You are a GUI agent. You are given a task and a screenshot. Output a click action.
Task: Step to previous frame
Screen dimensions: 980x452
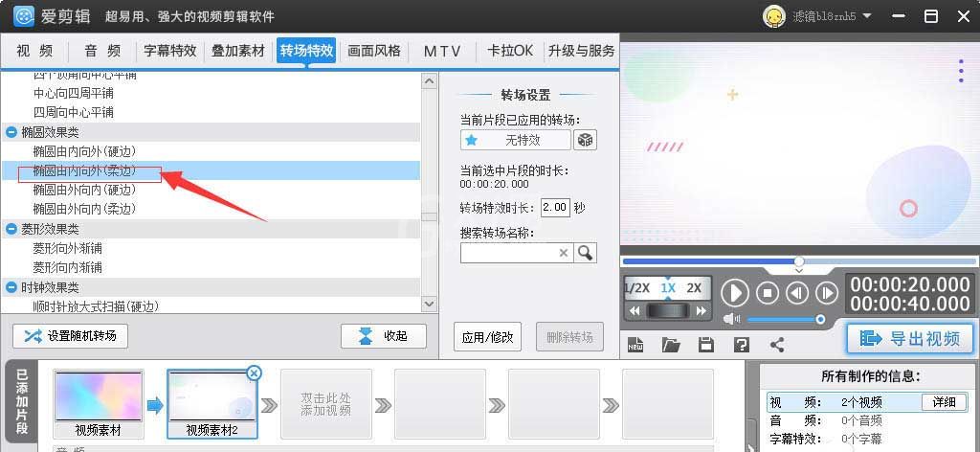pos(797,293)
